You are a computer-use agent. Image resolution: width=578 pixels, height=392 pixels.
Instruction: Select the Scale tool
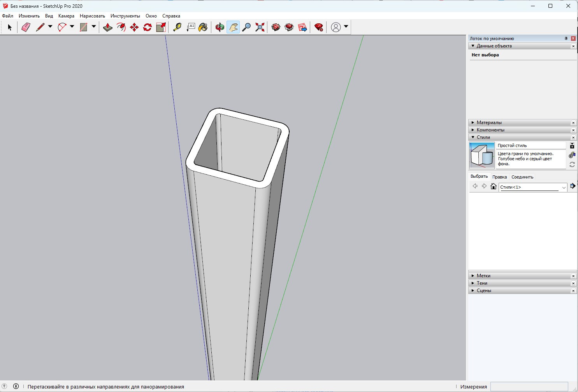(x=161, y=27)
